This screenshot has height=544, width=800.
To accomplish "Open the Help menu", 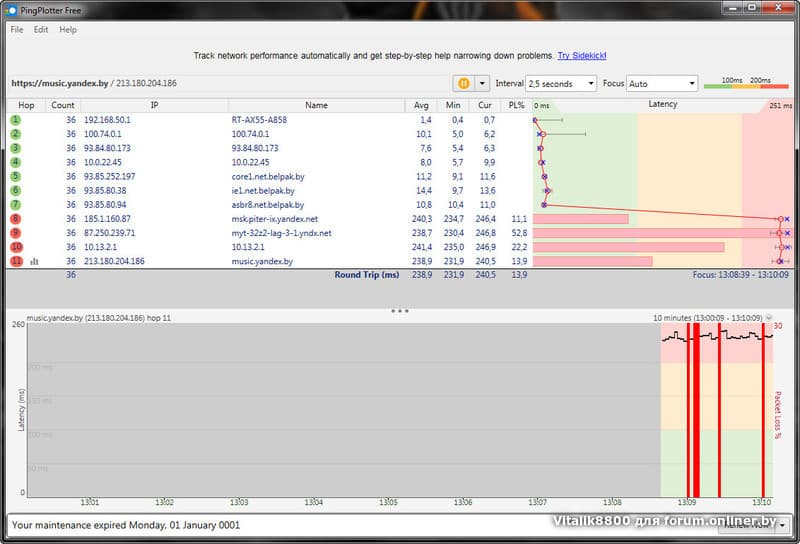I will point(68,30).
